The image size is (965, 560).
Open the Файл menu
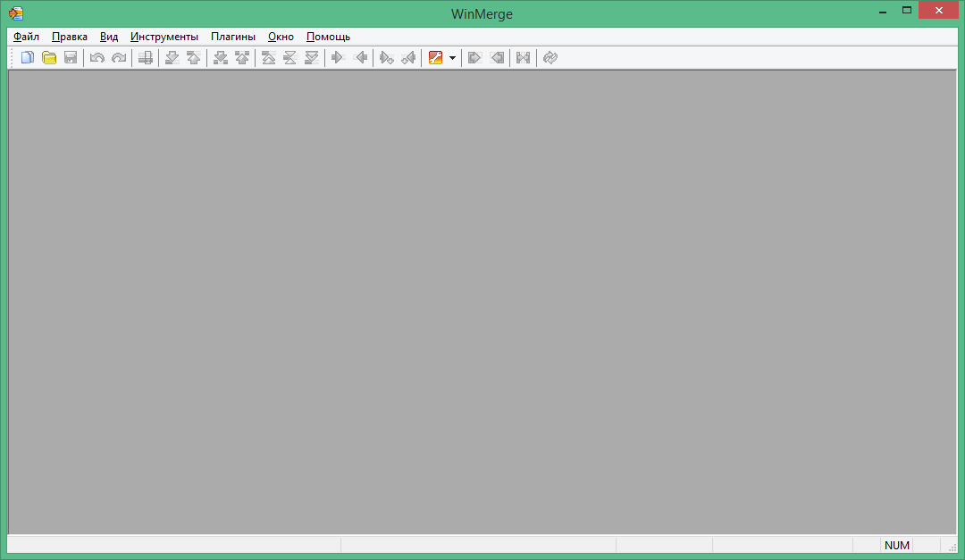point(25,37)
